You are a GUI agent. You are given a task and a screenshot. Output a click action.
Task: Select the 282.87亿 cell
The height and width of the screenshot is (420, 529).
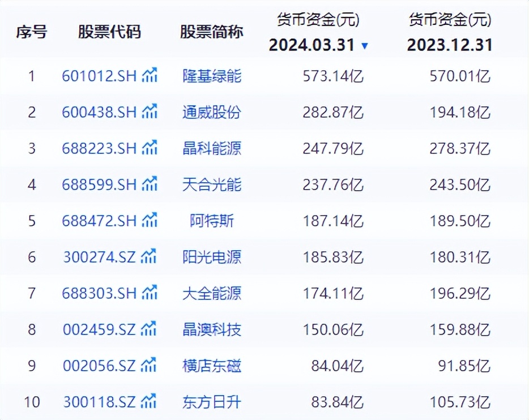tap(333, 112)
